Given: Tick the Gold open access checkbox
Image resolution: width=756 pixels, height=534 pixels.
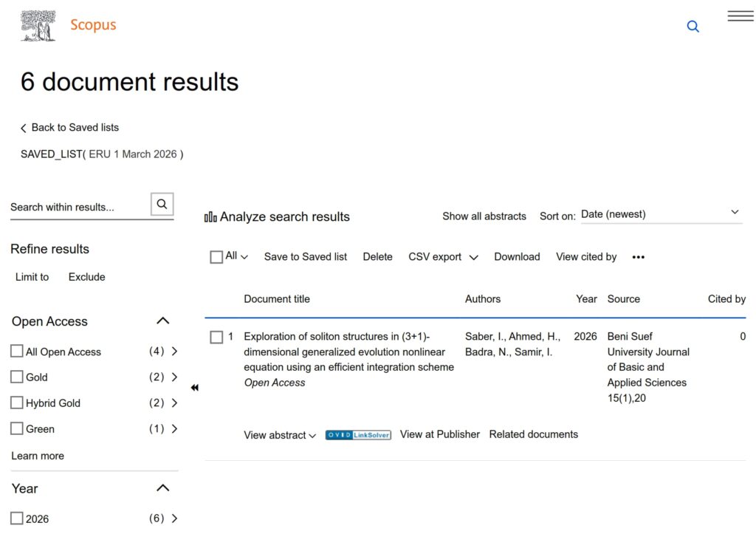Looking at the screenshot, I should (x=17, y=377).
